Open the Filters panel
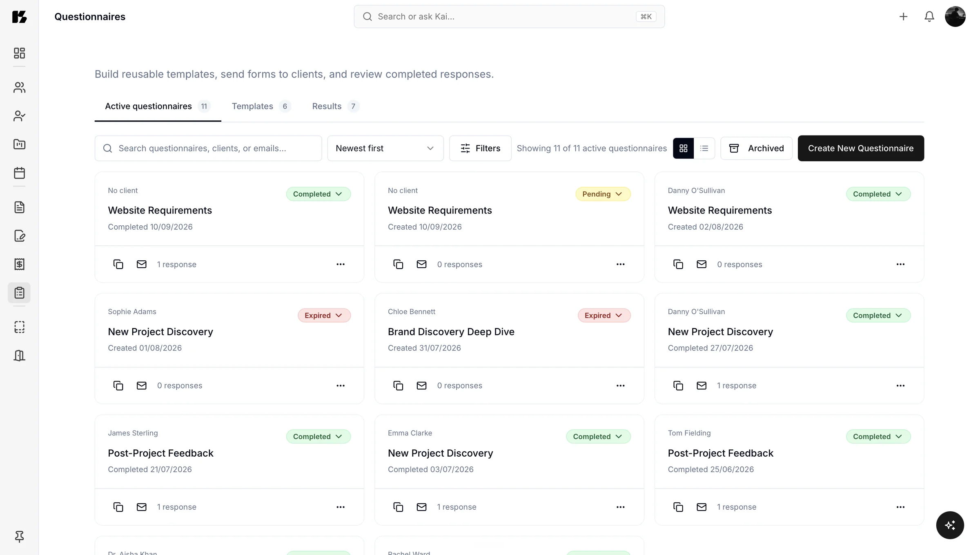Viewport: 980px width, 555px height. [x=480, y=148]
